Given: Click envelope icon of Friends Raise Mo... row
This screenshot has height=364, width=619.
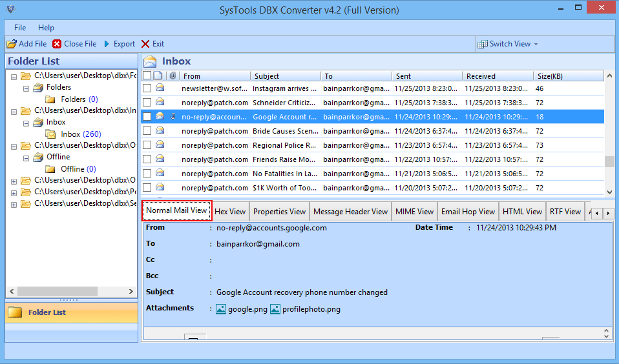Looking at the screenshot, I should click(160, 159).
